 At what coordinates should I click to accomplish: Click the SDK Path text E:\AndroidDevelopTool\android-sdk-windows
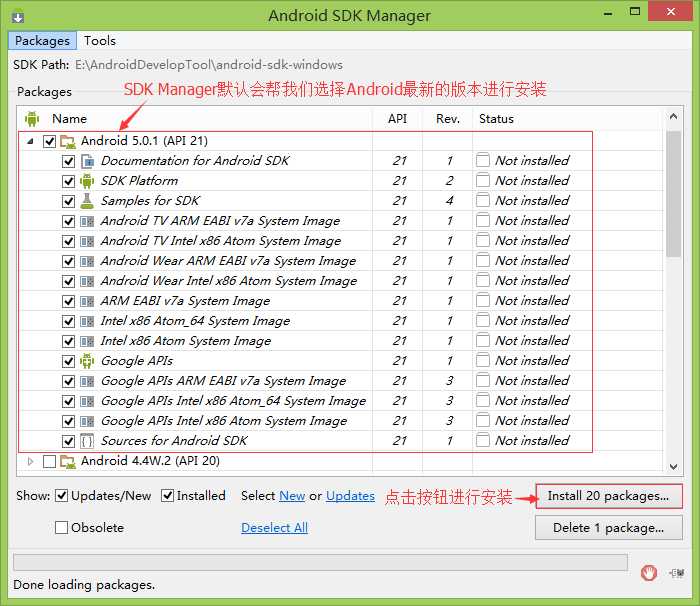tap(209, 65)
